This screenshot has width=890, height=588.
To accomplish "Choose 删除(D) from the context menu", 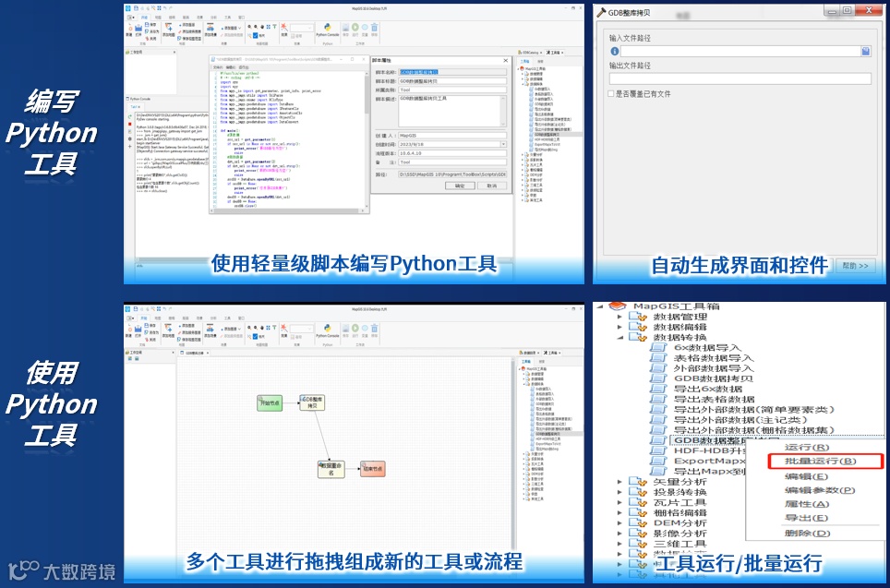I will (x=807, y=533).
